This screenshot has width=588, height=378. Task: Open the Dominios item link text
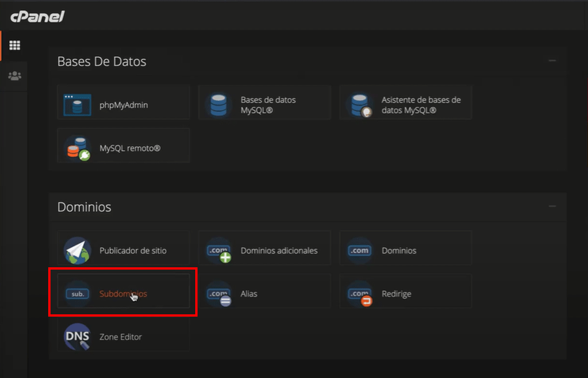pyautogui.click(x=399, y=251)
